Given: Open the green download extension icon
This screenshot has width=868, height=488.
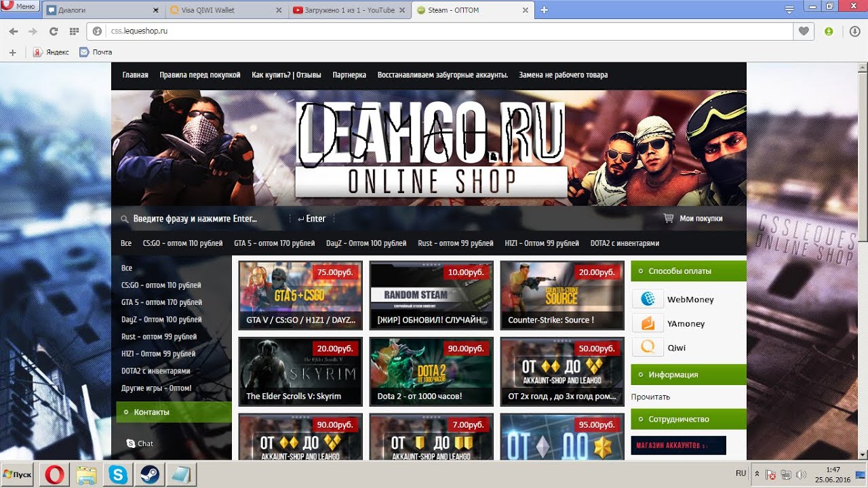Looking at the screenshot, I should tap(829, 31).
